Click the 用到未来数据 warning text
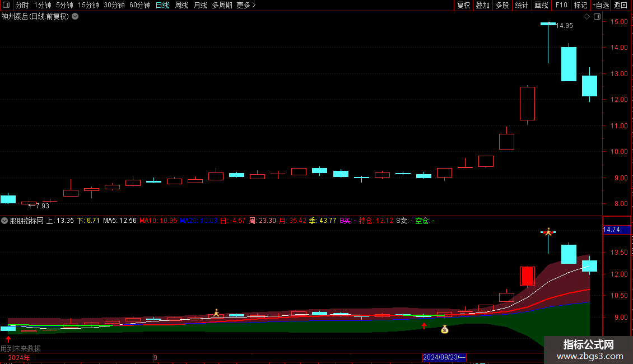 21,348
